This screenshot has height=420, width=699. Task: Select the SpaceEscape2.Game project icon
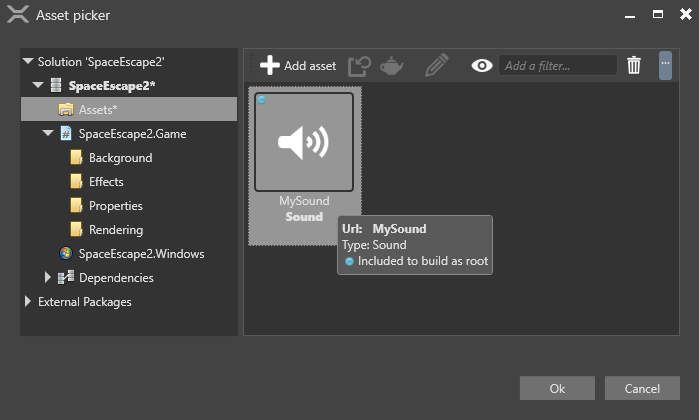[66, 134]
